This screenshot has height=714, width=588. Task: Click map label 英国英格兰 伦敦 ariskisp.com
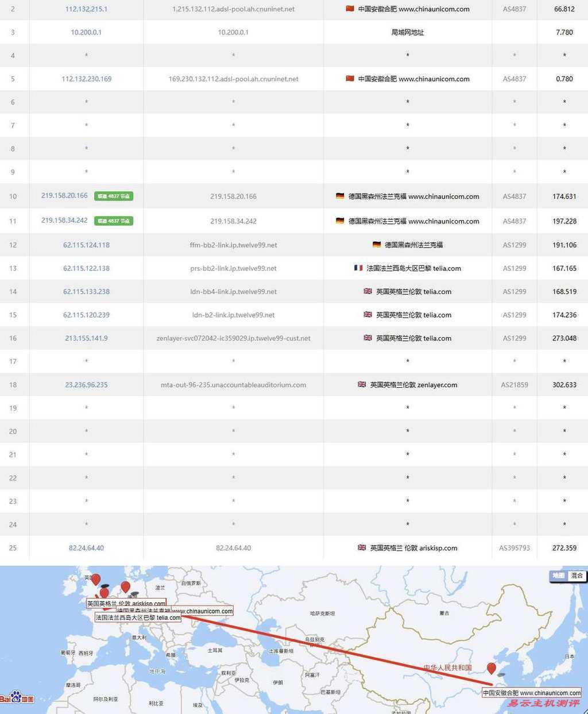pos(126,603)
